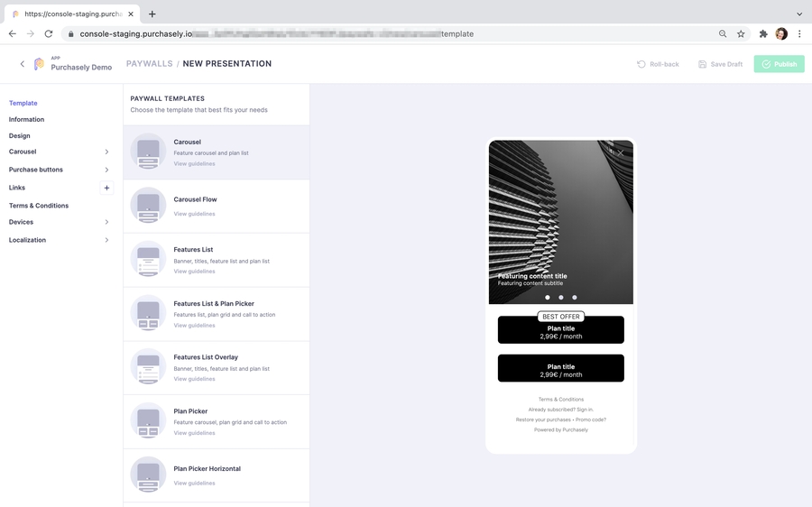Add a new link with plus icon
Viewport: 812px width, 507px height.
coord(106,188)
